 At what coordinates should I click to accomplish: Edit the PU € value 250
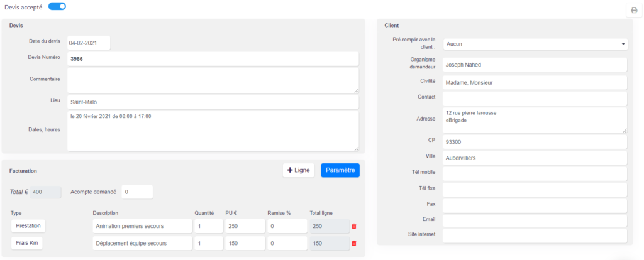(245, 226)
